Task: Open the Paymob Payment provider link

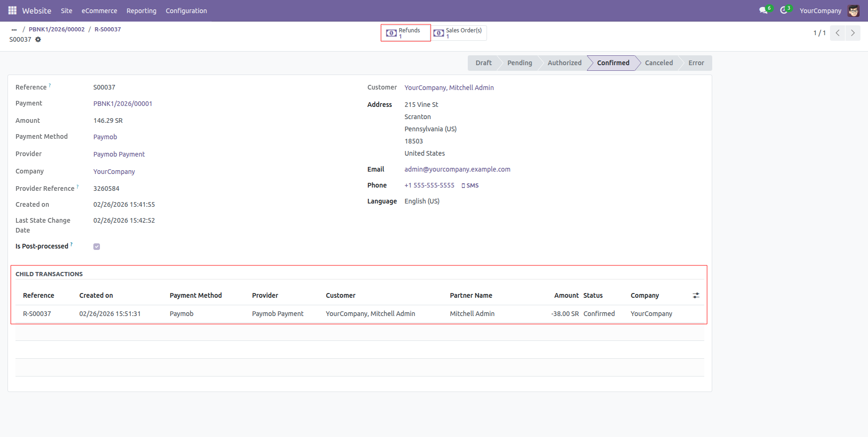Action: [x=119, y=154]
